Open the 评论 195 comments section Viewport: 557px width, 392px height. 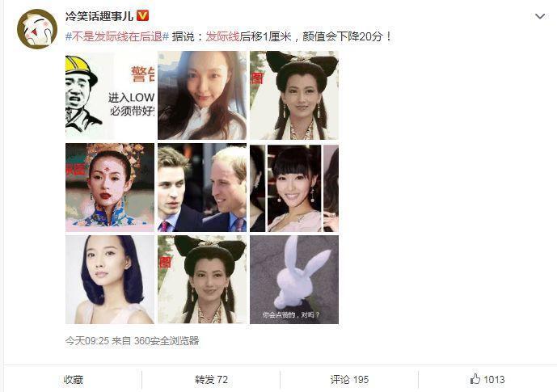[x=349, y=380]
